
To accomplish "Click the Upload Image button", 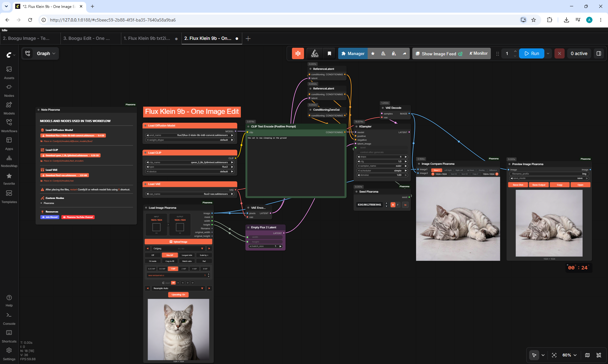I will 178,242.
